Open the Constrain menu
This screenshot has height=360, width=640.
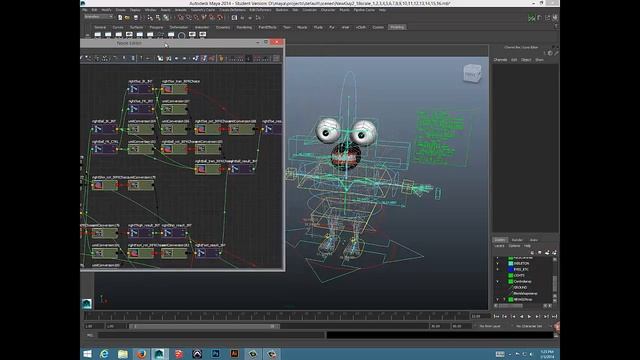(309, 10)
